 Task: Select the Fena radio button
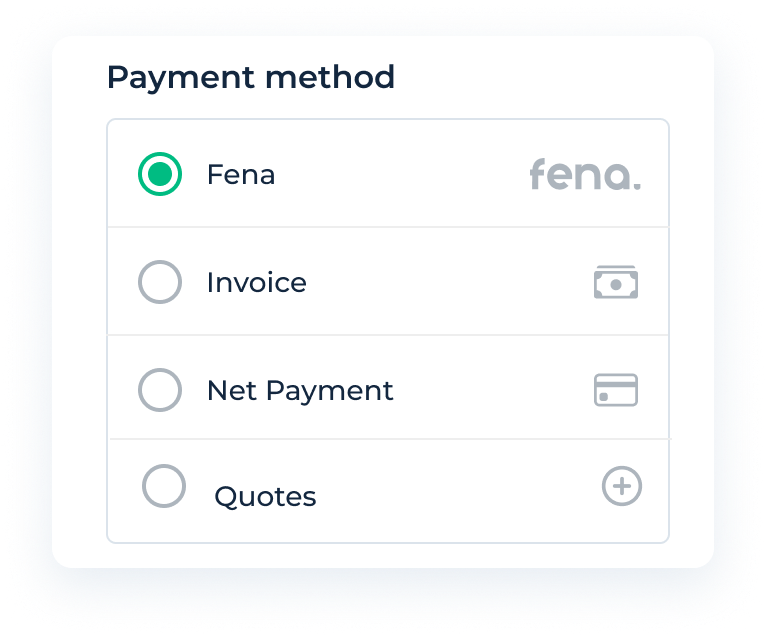pos(160,175)
